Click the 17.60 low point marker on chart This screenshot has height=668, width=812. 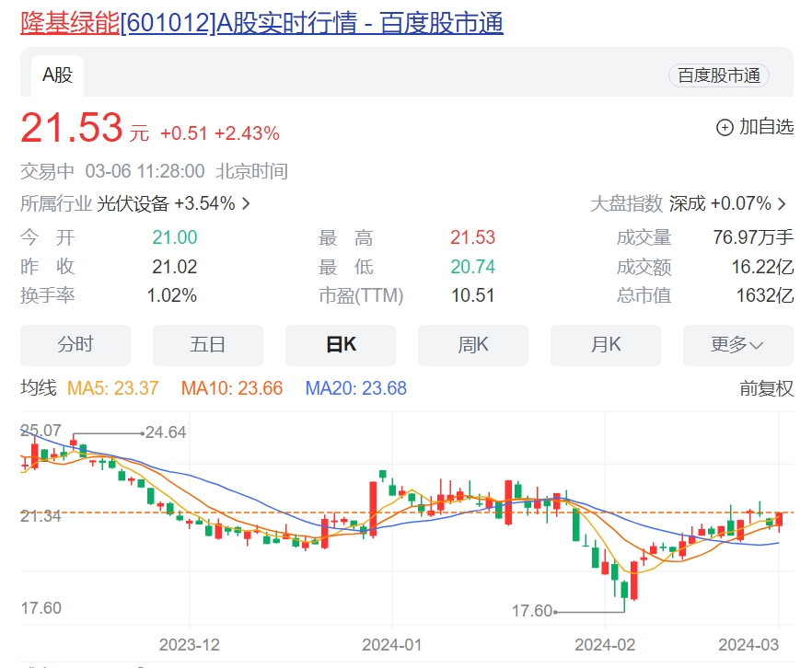coord(532,611)
